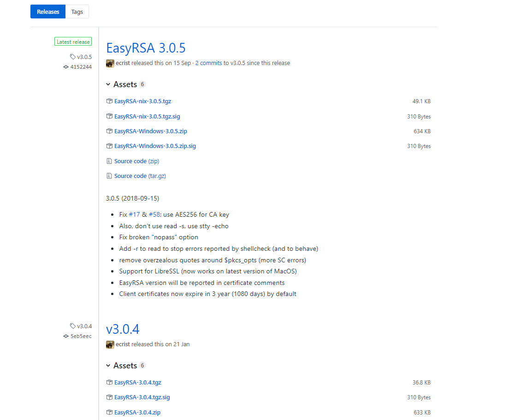The width and height of the screenshot is (515, 420).
Task: Click the package icon beside EasyRSA-3.0.4.tgz
Action: [109, 382]
